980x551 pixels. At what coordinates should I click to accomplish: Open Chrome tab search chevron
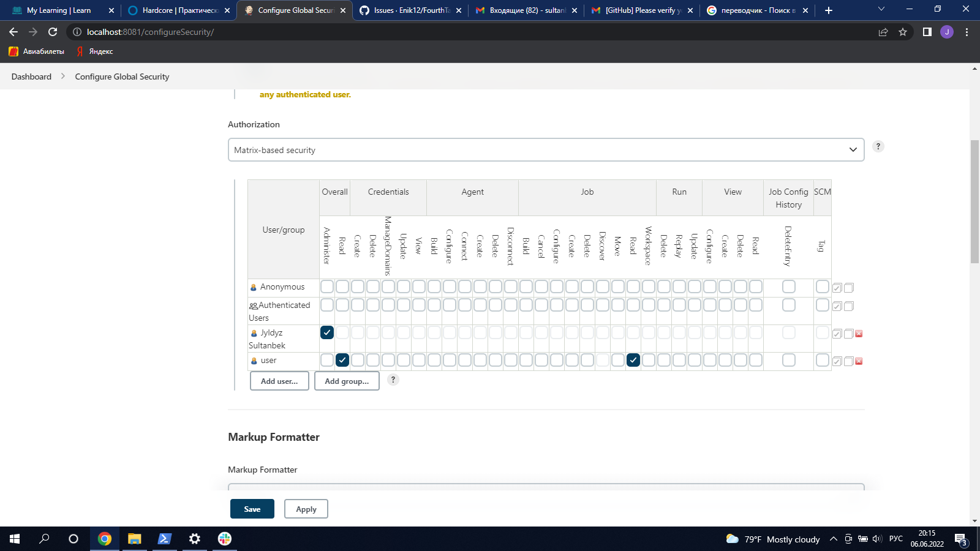click(881, 9)
